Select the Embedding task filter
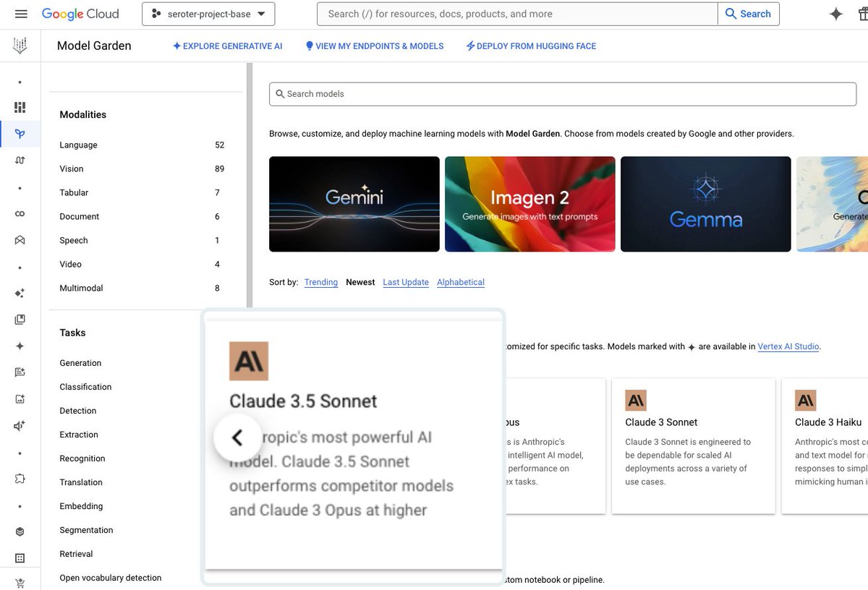The image size is (868, 590). pyautogui.click(x=81, y=507)
